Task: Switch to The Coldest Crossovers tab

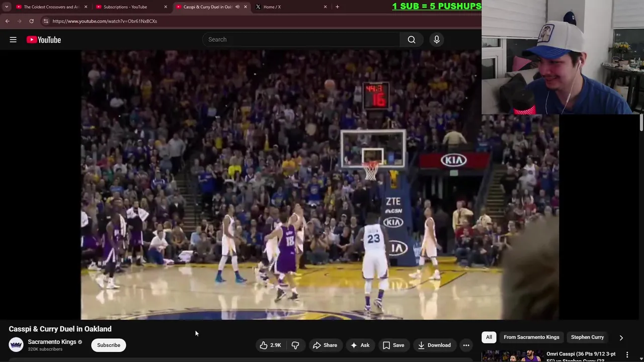Action: coord(51,7)
